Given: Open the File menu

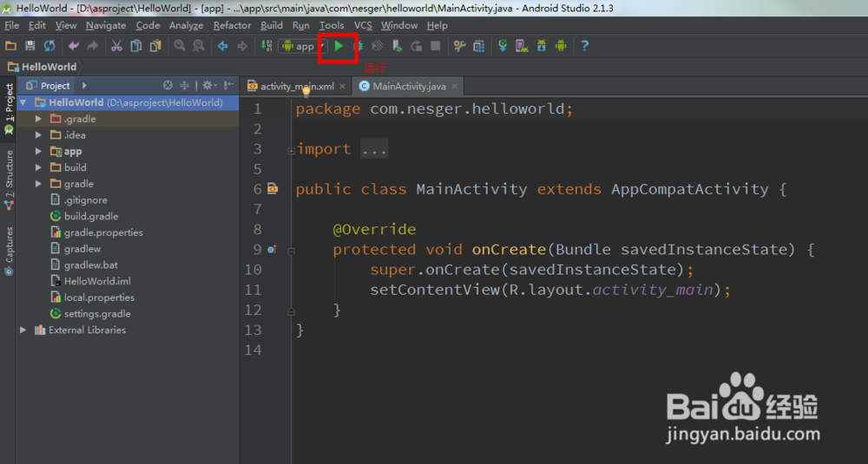Looking at the screenshot, I should [x=11, y=25].
